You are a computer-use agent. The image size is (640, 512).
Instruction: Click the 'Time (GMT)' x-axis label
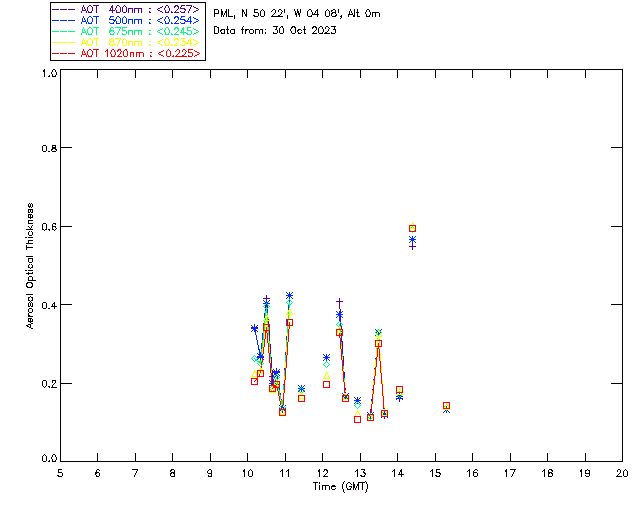(x=340, y=487)
